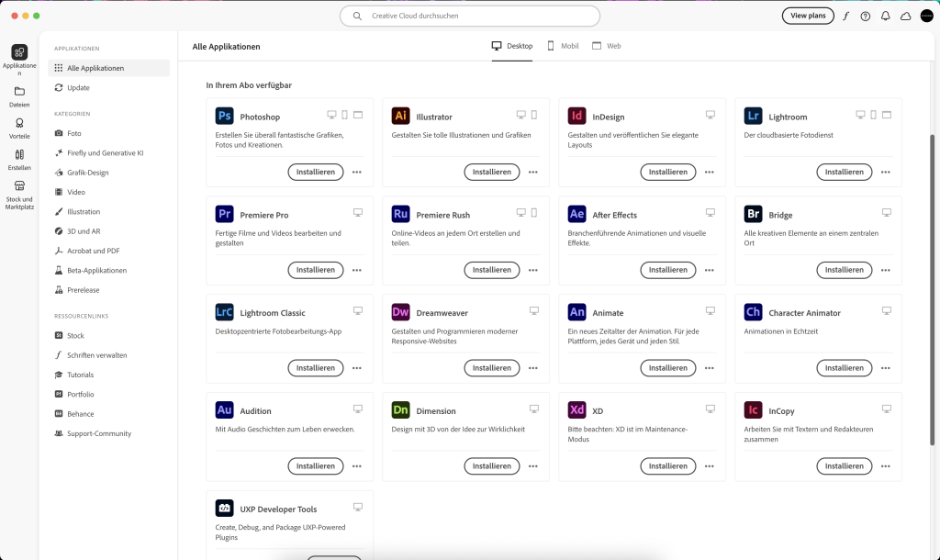Click the fonts icon in top bar

click(845, 16)
